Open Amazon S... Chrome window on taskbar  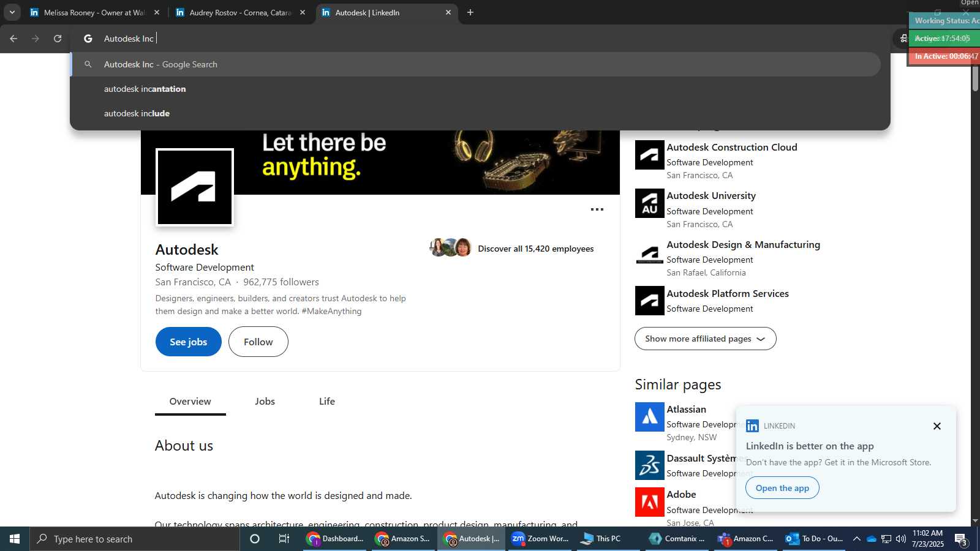coord(404,539)
